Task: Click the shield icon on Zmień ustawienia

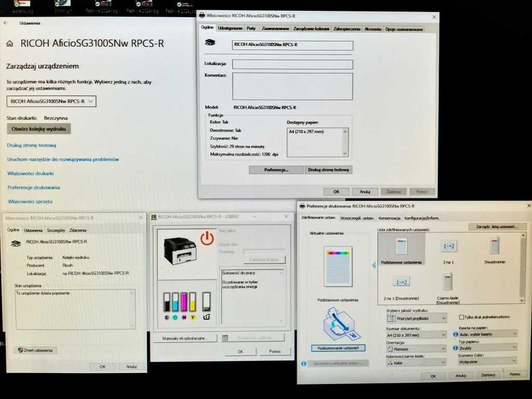Action: [21, 350]
